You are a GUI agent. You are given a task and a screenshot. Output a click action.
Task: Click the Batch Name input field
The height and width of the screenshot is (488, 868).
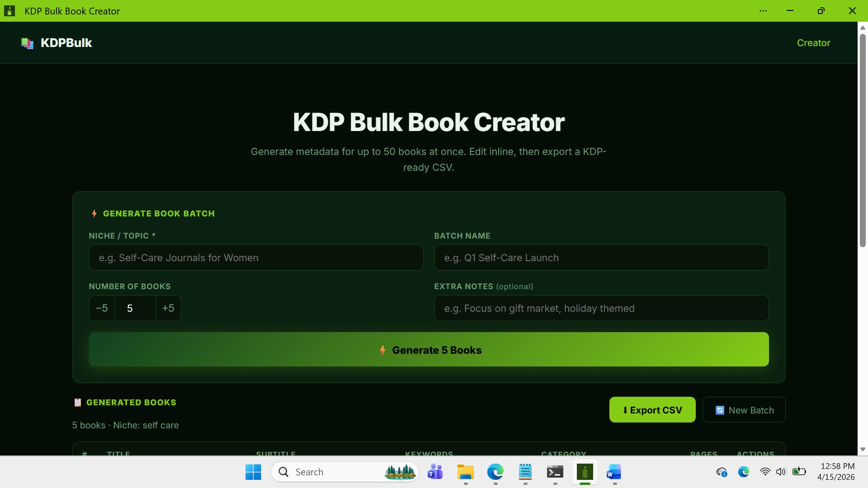(601, 258)
